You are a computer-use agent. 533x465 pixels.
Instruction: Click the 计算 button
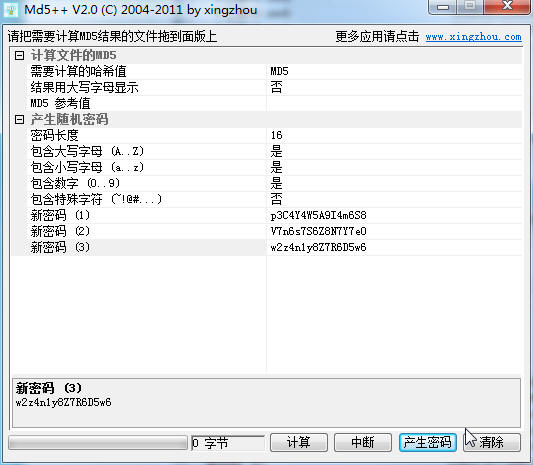click(x=299, y=442)
